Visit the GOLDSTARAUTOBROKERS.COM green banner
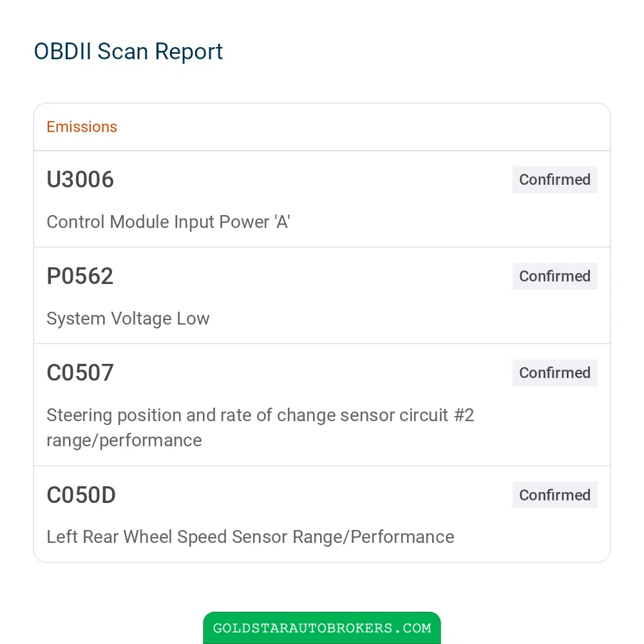 (322, 627)
